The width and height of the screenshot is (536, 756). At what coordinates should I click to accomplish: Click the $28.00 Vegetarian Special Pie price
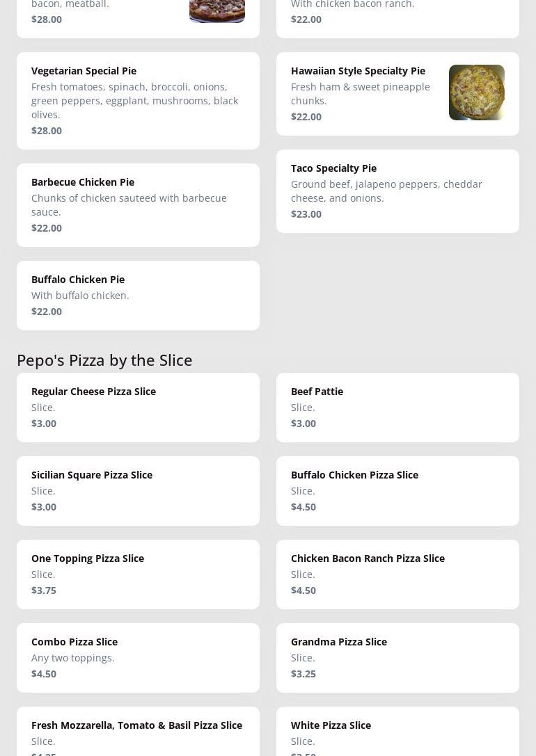[47, 131]
